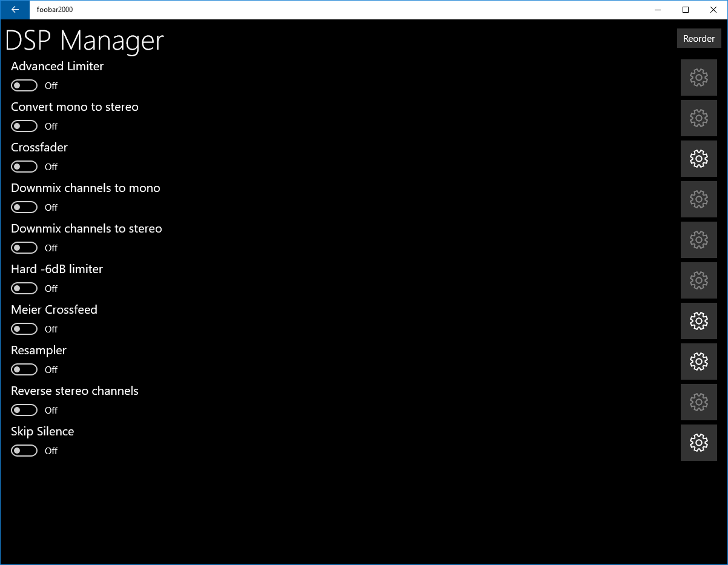Open Reverse stereo channels settings gear

point(699,402)
